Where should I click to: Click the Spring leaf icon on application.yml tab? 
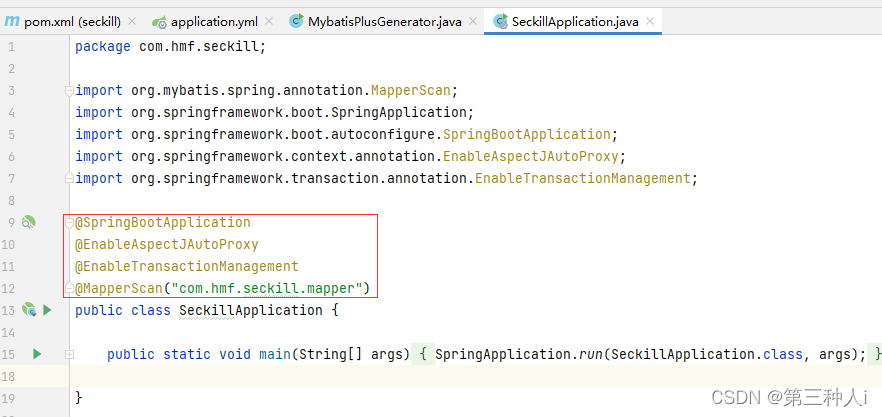[159, 22]
